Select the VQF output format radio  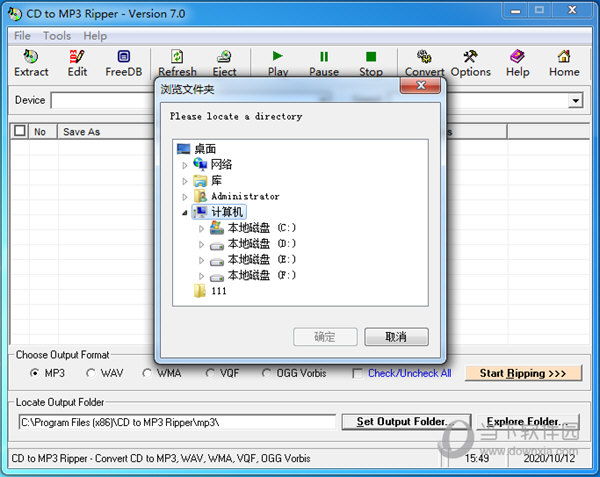(210, 373)
